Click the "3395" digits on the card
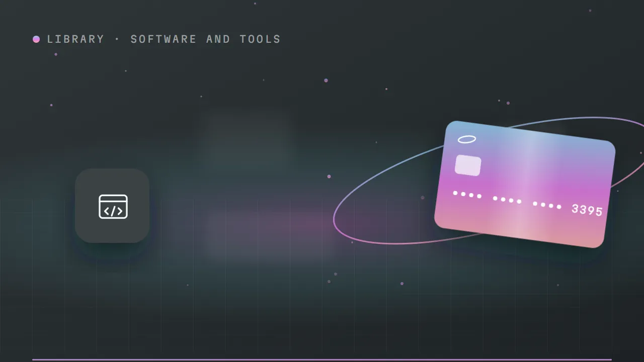The height and width of the screenshot is (362, 644). [587, 210]
